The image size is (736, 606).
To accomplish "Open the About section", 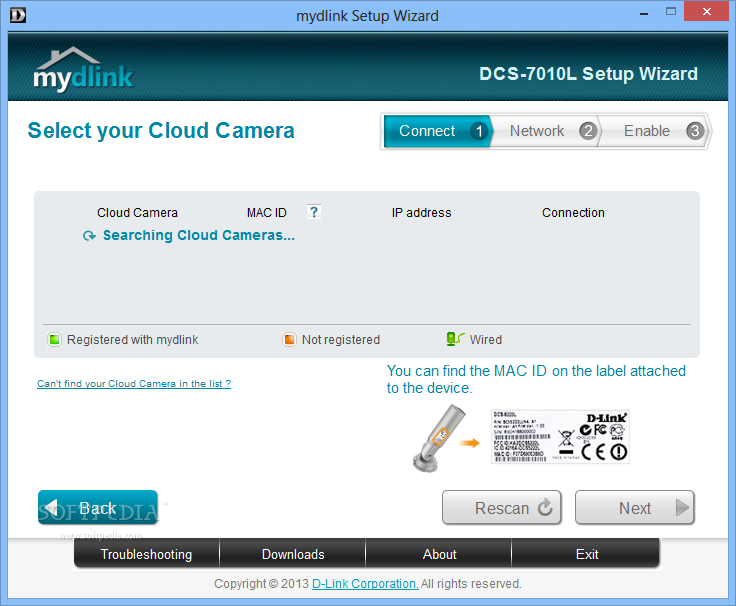I will tap(439, 554).
